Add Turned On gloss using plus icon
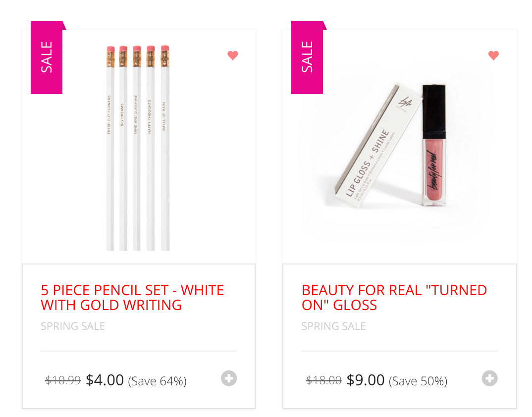Viewport: 532px width, 417px height. pyautogui.click(x=489, y=378)
